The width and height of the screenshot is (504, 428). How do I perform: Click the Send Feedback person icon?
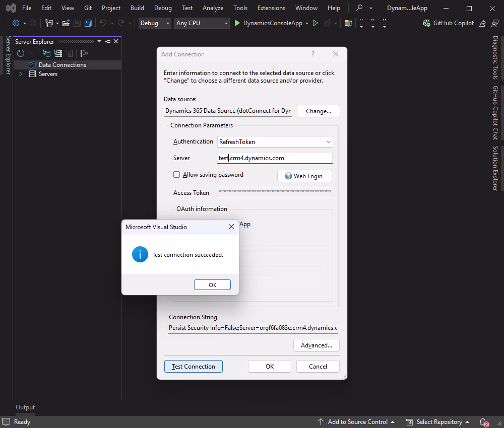pos(495,23)
